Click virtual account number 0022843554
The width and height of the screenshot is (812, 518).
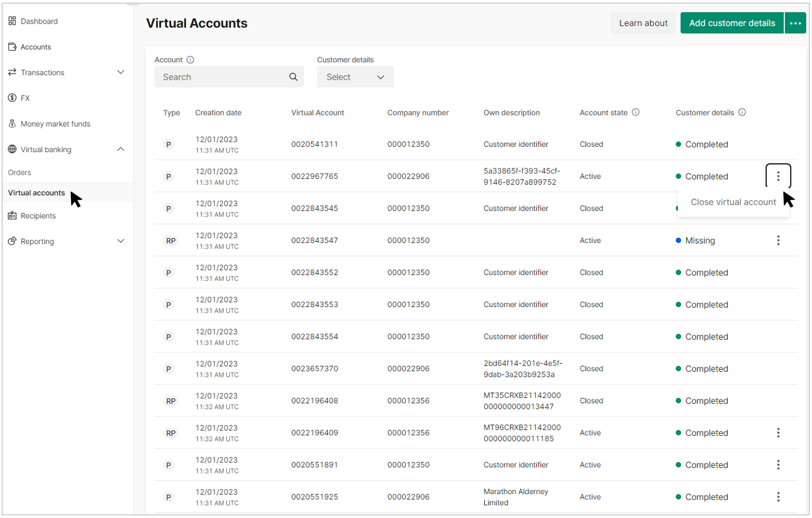(x=314, y=337)
